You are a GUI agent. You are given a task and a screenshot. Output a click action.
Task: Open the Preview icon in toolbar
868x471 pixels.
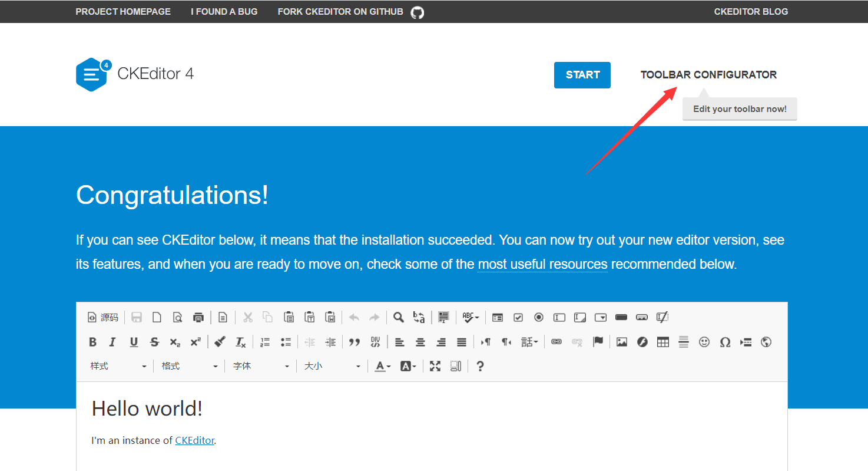pyautogui.click(x=177, y=317)
